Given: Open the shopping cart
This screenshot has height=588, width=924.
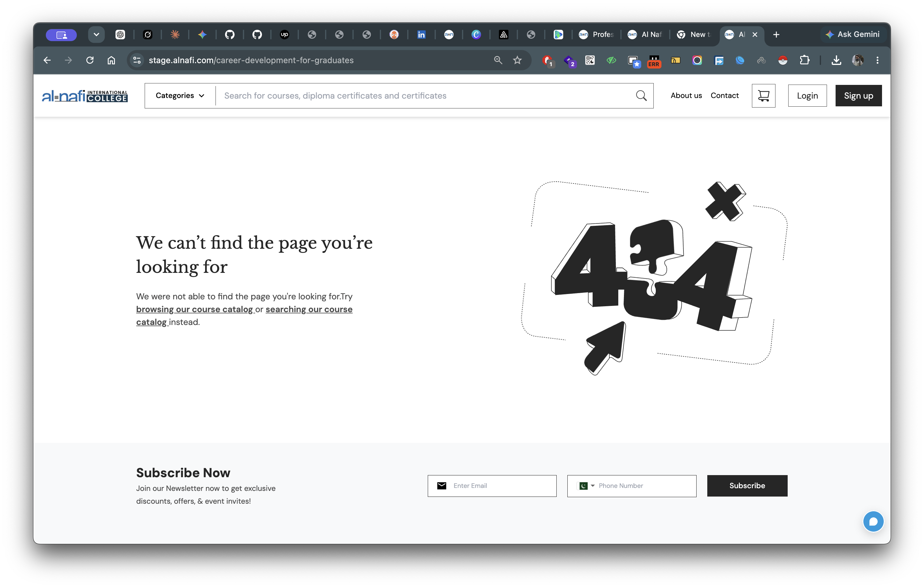Looking at the screenshot, I should tap(764, 96).
